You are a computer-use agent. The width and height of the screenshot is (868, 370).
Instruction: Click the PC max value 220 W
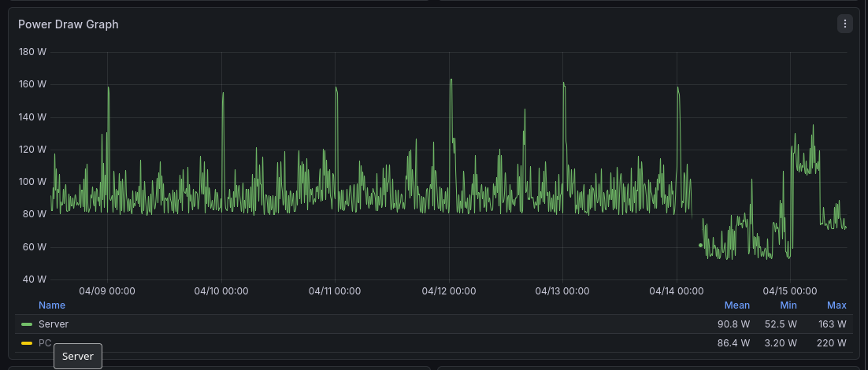(832, 343)
